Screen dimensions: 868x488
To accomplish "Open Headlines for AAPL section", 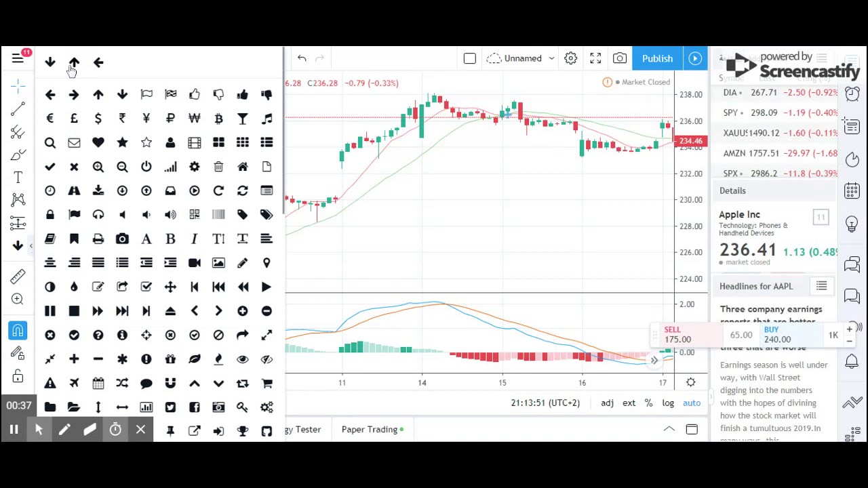I will click(x=756, y=286).
